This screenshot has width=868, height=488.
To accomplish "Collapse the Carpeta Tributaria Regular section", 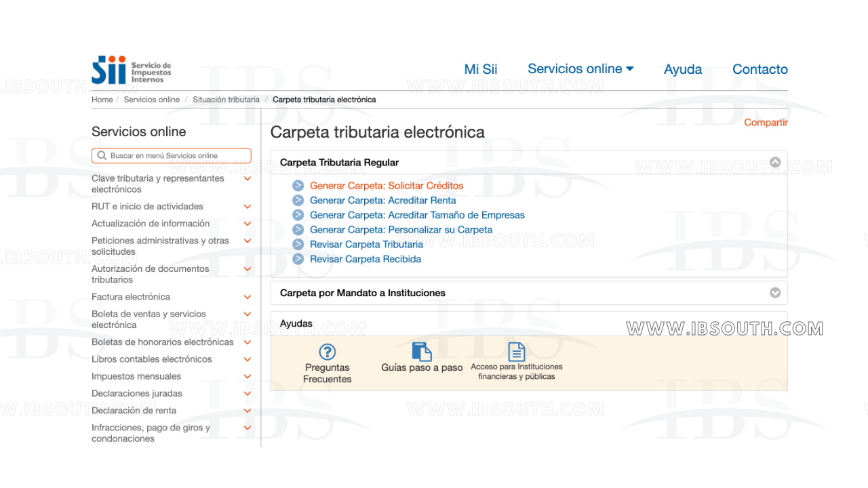I will (775, 163).
